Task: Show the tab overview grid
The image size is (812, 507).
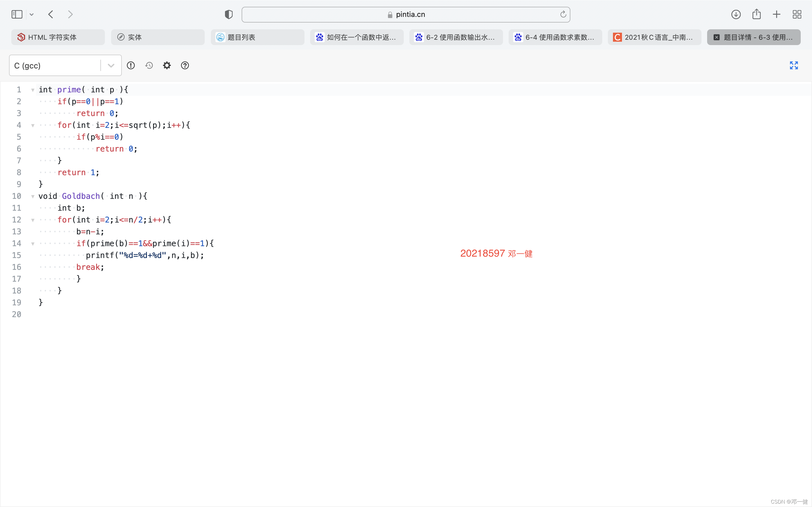Action: click(x=797, y=14)
